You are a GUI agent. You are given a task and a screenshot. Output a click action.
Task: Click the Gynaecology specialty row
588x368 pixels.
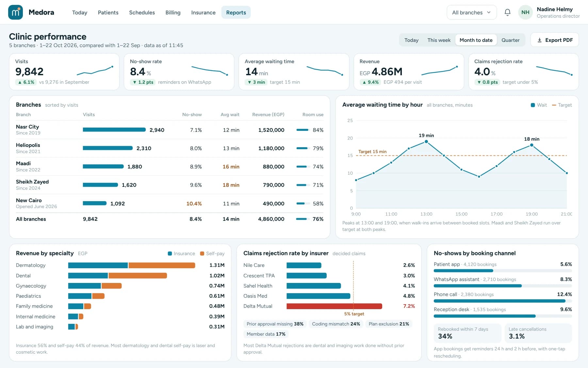tap(120, 286)
